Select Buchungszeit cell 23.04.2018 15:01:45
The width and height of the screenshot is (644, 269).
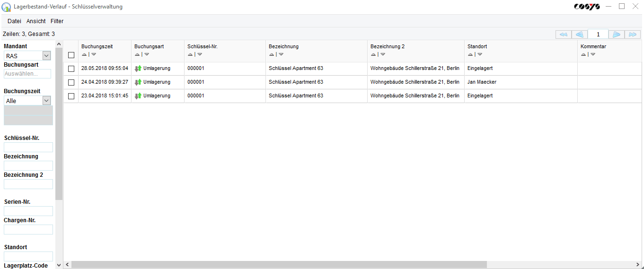point(105,96)
